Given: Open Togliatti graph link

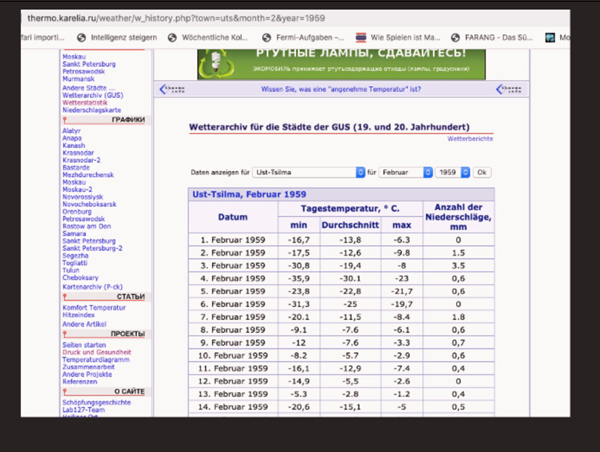Looking at the screenshot, I should (75, 263).
